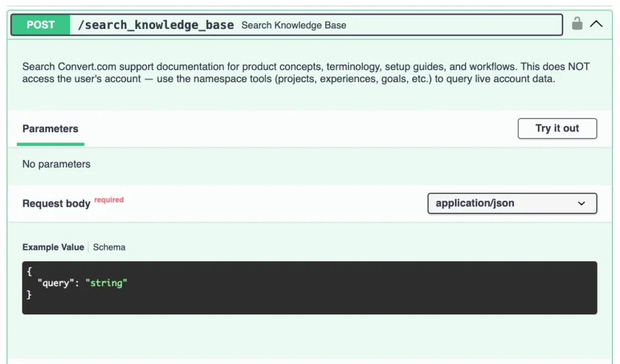
Task: Click the /search_knowledge_base endpoint path
Action: [x=156, y=25]
